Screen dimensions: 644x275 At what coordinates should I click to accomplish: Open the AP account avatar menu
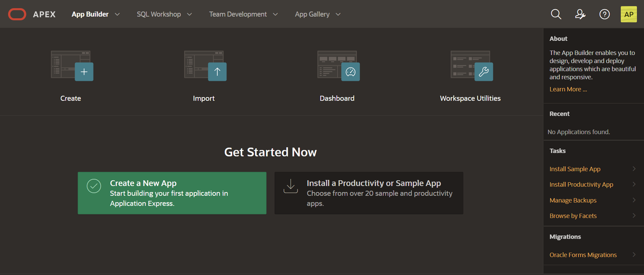(x=629, y=14)
